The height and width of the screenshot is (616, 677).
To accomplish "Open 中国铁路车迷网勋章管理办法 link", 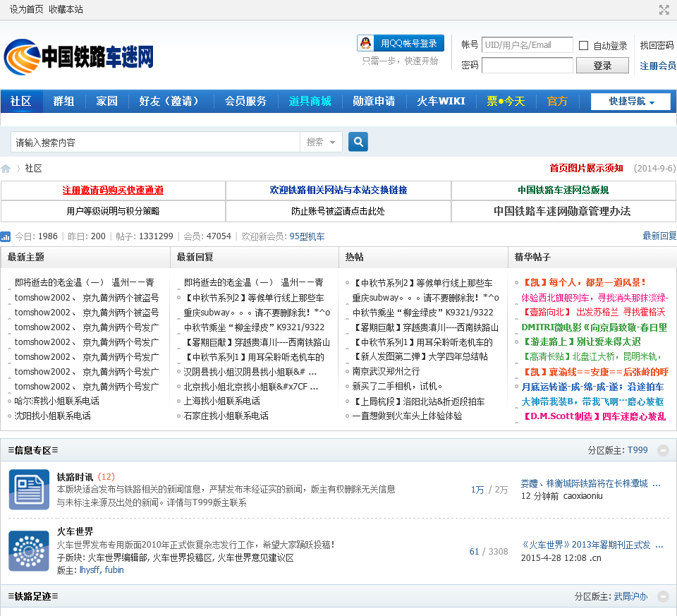I will click(x=562, y=211).
